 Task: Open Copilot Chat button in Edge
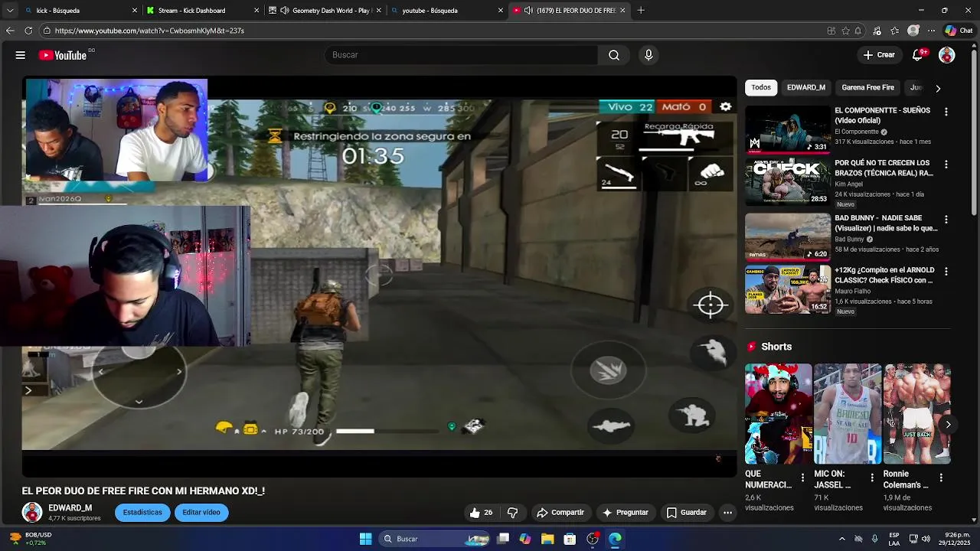pos(958,31)
